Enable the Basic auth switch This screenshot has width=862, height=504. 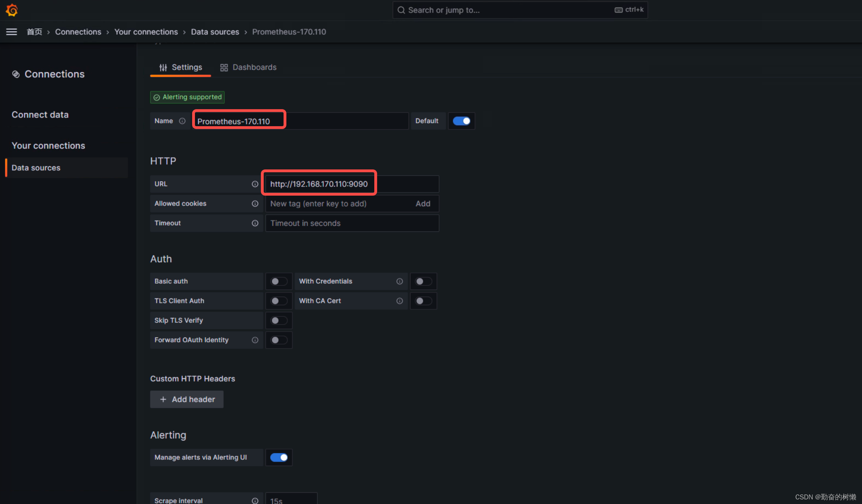point(279,281)
